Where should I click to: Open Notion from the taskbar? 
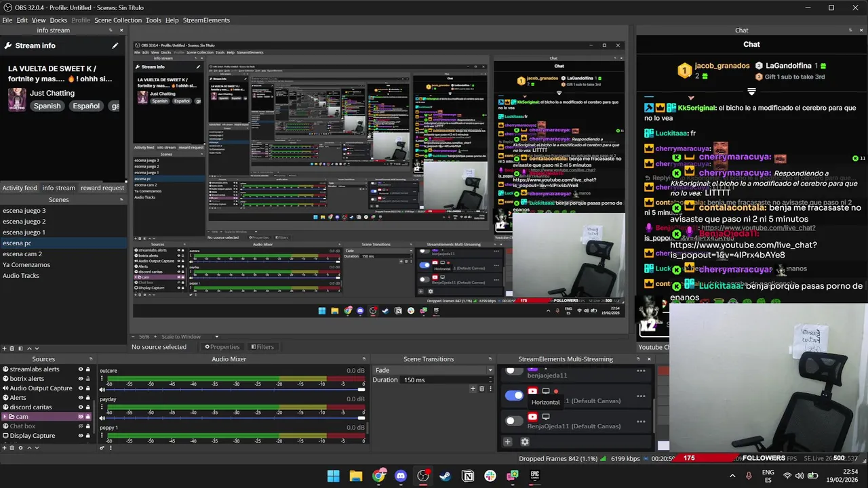coord(468,476)
